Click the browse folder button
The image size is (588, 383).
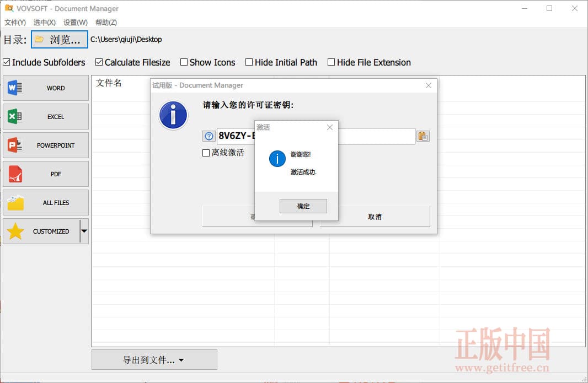(59, 39)
